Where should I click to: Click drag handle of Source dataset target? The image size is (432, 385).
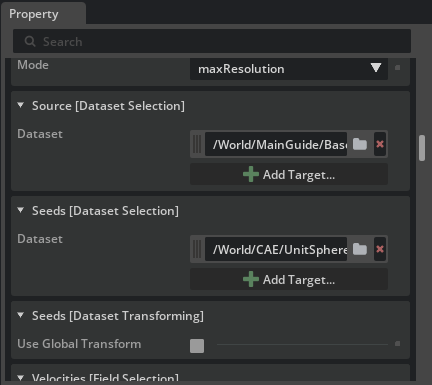point(197,144)
